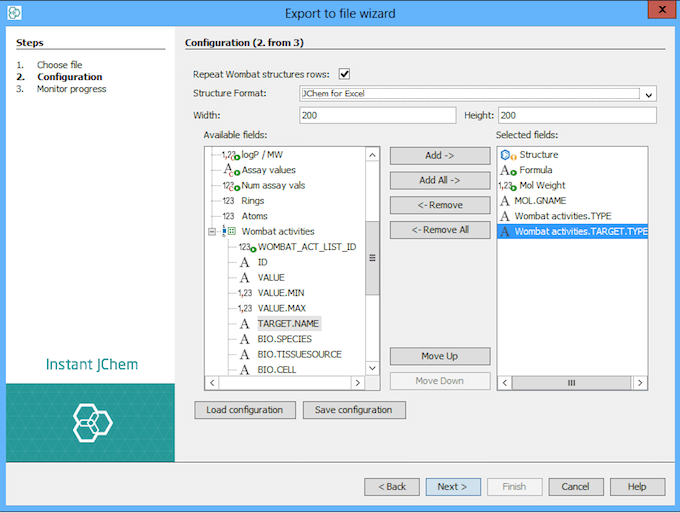Click the Num assay vals icon
The image size is (680, 513).
click(230, 185)
